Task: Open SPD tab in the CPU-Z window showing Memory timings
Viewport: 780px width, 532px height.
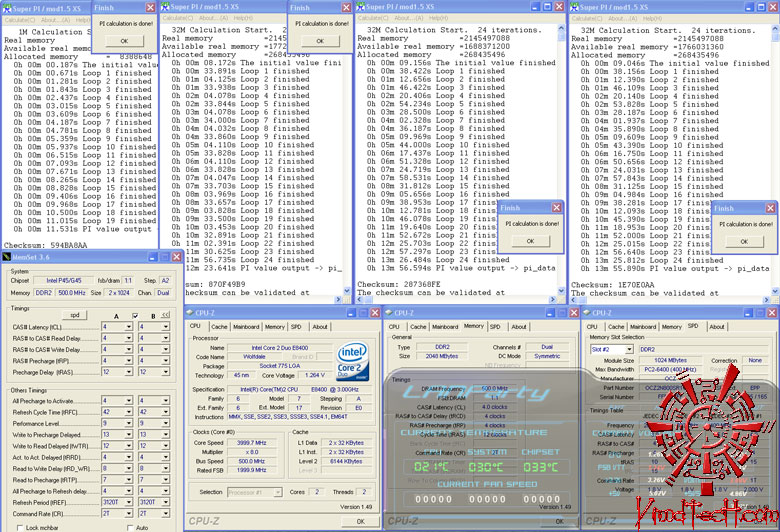Action: click(x=495, y=327)
